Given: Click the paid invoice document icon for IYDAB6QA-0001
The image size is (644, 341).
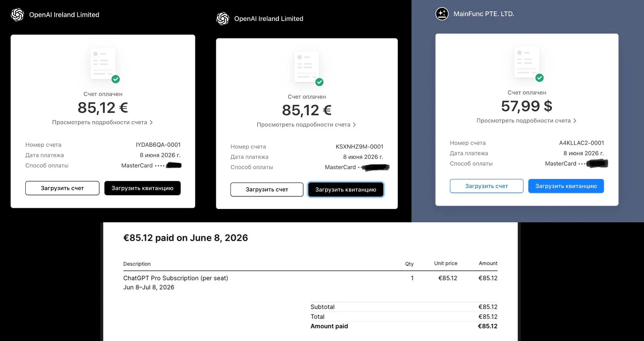Looking at the screenshot, I should pyautogui.click(x=104, y=65).
